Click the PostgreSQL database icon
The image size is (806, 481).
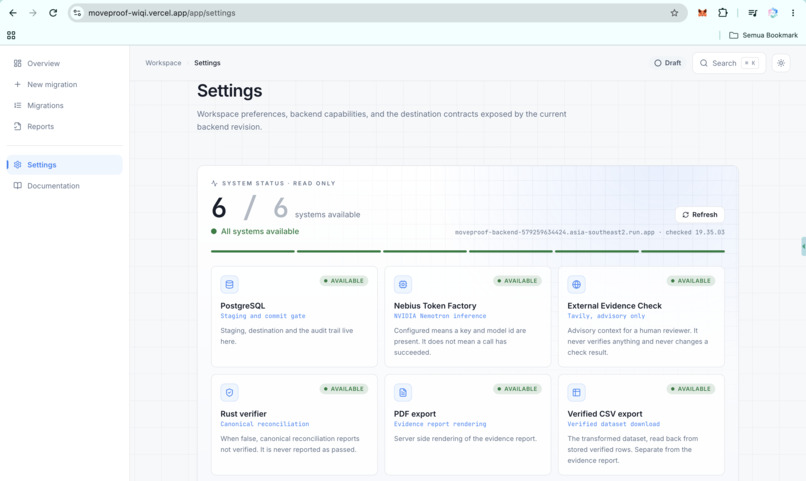pos(229,284)
